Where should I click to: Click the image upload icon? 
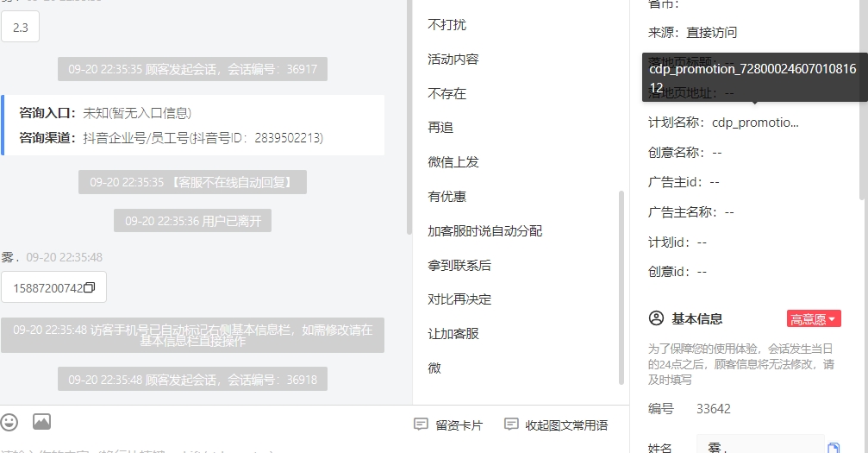[41, 422]
